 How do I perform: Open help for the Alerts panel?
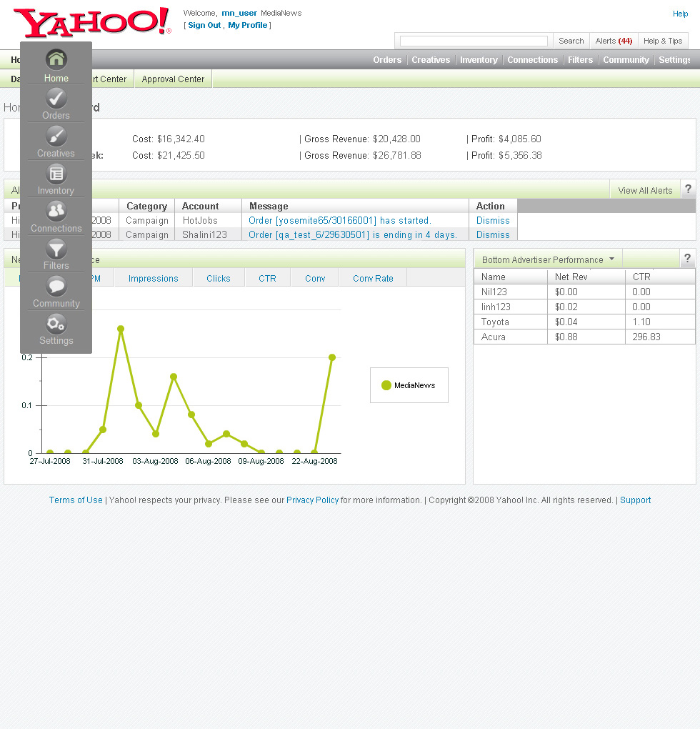coord(687,189)
